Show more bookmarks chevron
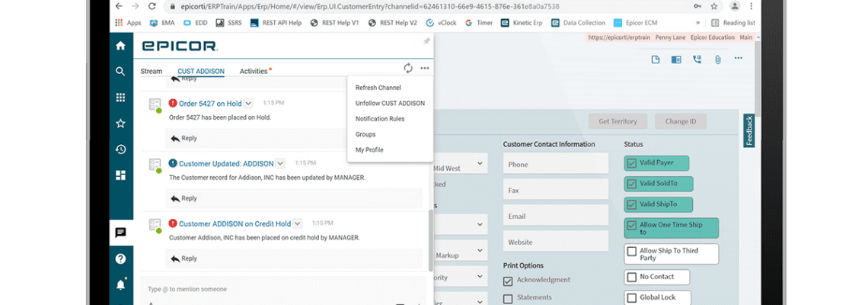 [698, 23]
